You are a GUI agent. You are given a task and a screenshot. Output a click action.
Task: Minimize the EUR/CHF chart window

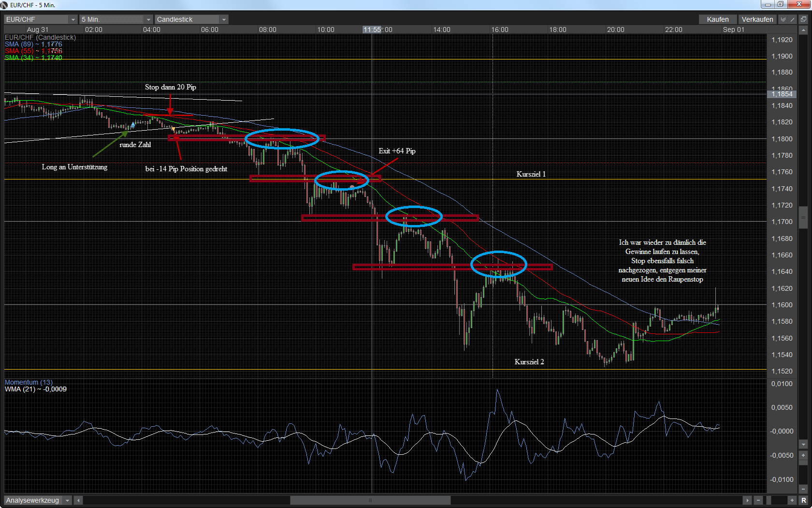(767, 4)
